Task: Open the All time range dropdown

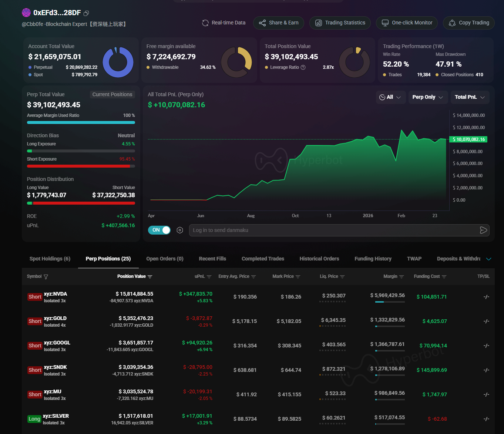Action: pyautogui.click(x=390, y=97)
